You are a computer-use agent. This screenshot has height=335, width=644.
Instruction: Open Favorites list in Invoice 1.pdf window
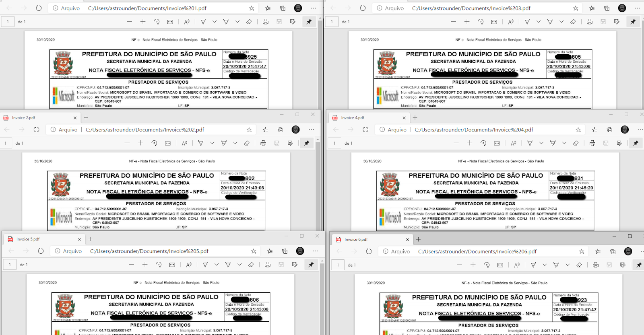click(x=268, y=8)
